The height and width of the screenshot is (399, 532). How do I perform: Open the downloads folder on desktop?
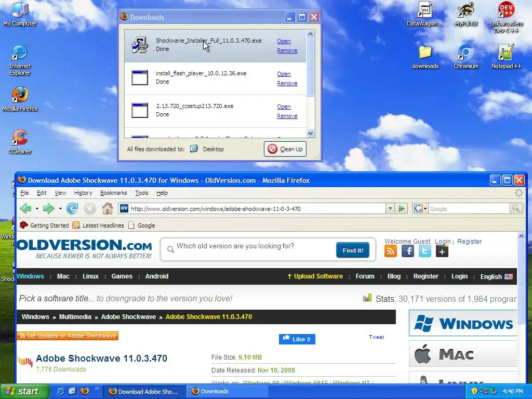pos(425,57)
